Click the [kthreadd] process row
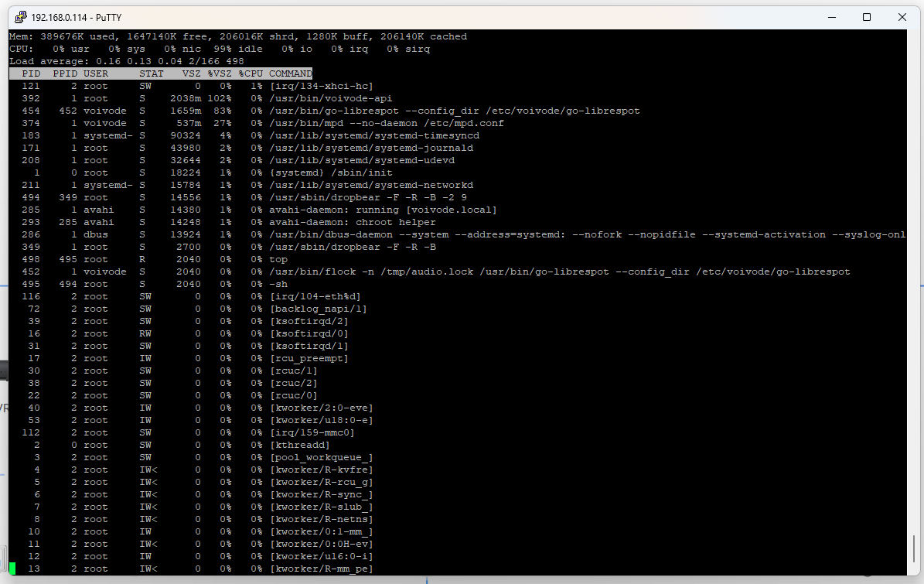 [182, 445]
